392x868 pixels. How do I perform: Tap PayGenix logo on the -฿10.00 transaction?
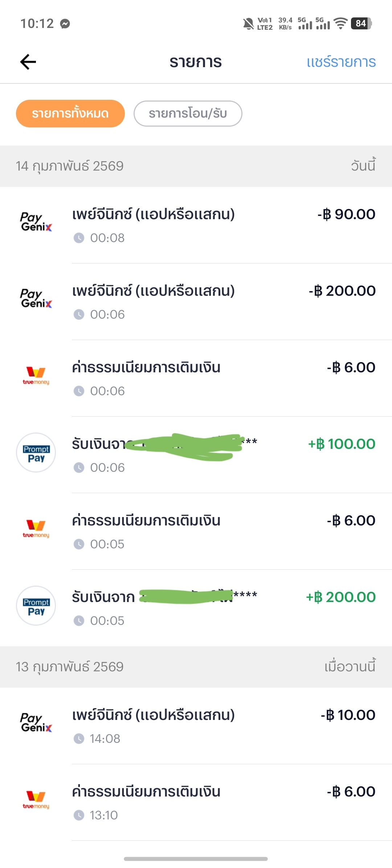[x=36, y=722]
